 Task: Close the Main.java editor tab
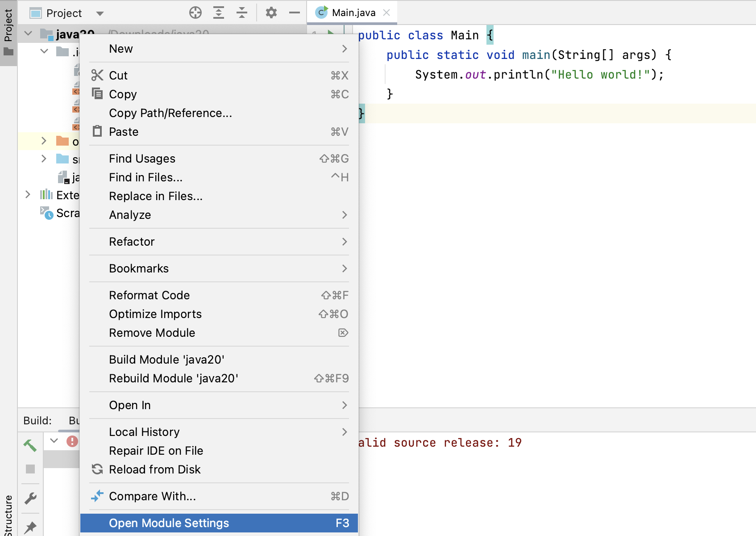pyautogui.click(x=386, y=13)
